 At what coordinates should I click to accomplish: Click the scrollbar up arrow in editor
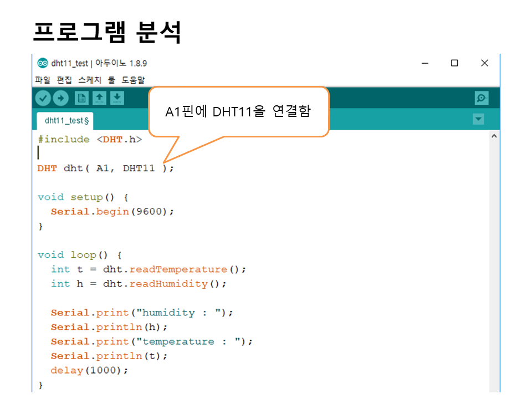tap(494, 136)
